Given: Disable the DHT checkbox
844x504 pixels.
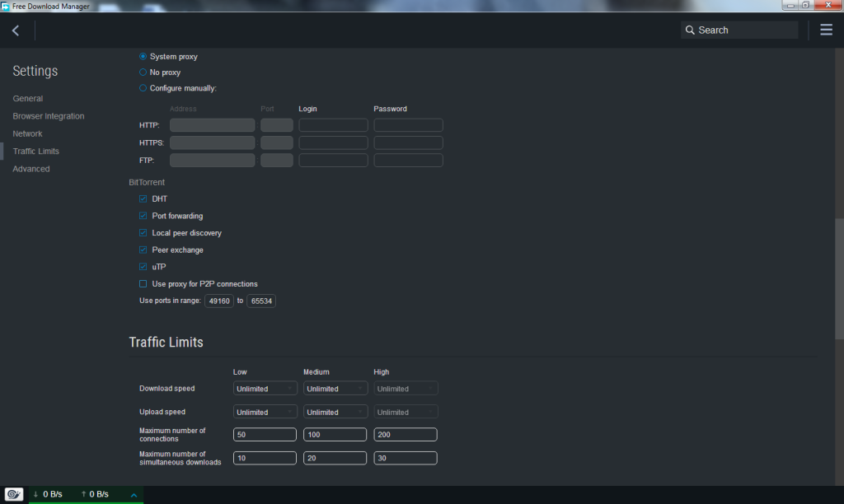Looking at the screenshot, I should point(142,198).
